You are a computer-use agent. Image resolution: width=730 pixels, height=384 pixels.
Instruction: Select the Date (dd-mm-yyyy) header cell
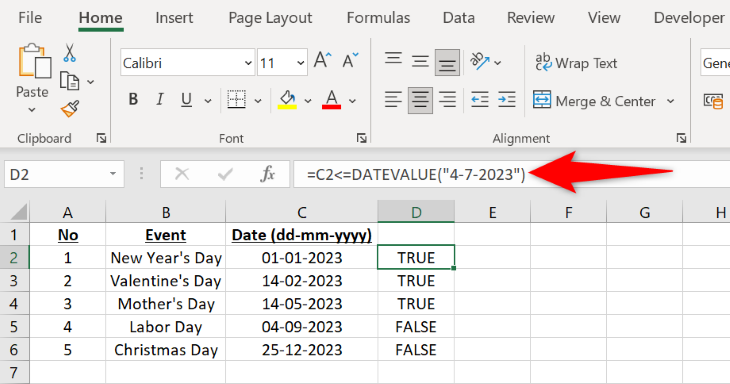302,235
